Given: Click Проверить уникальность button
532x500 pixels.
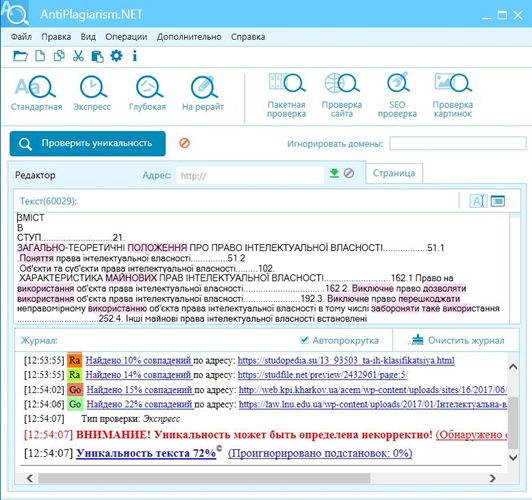Looking at the screenshot, I should (x=88, y=143).
